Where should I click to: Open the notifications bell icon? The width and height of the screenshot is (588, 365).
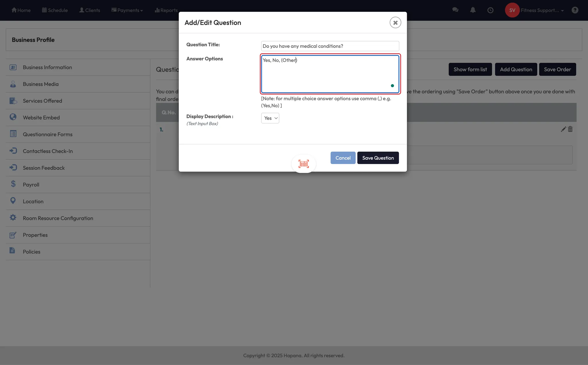[x=473, y=10]
